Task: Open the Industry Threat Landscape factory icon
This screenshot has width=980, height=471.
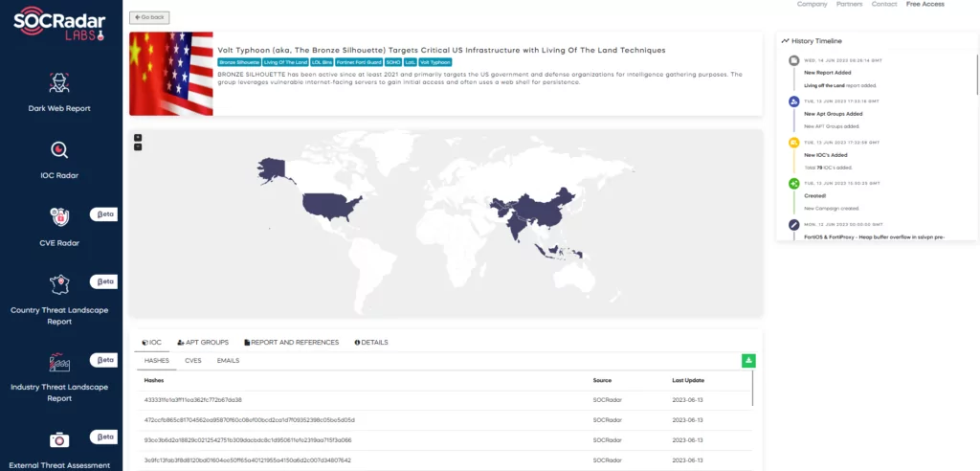Action: point(59,362)
